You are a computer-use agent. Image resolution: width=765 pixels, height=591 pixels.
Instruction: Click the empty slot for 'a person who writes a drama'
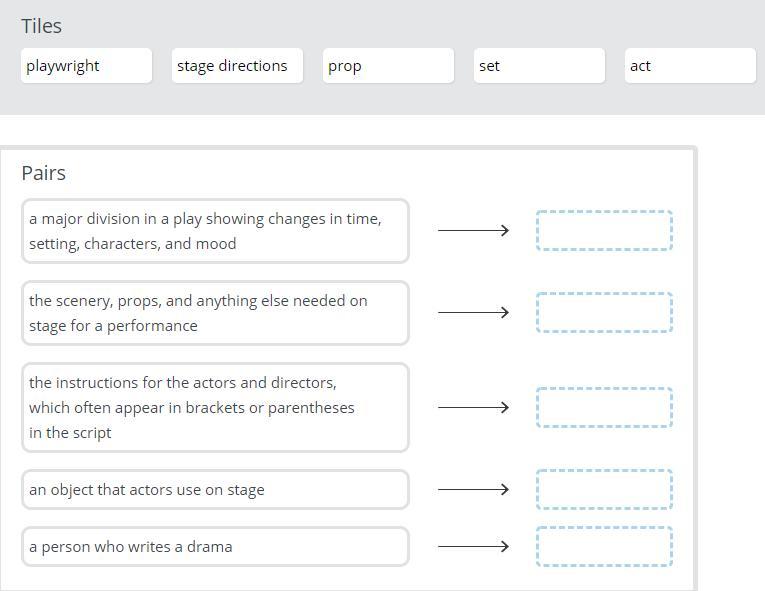click(x=604, y=546)
